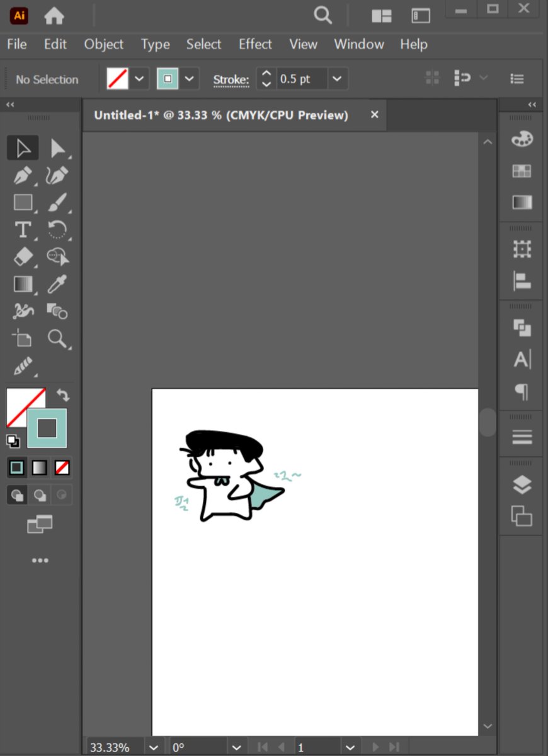Select the Pen tool
Viewport: 548px width, 756px height.
pos(23,176)
